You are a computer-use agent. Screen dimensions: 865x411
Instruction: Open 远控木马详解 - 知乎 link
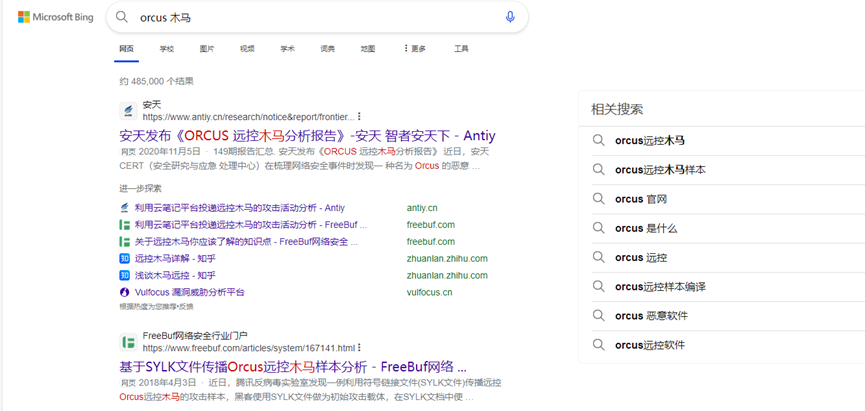point(175,258)
